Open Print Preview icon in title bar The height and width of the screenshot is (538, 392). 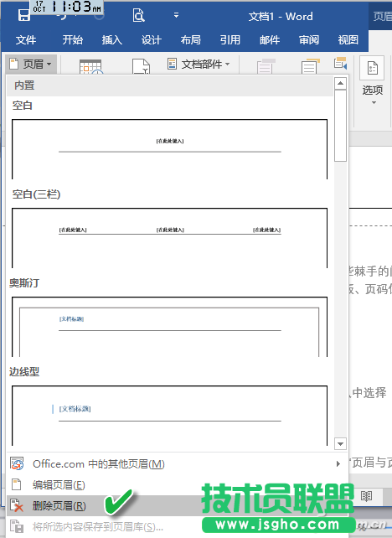coord(138,15)
